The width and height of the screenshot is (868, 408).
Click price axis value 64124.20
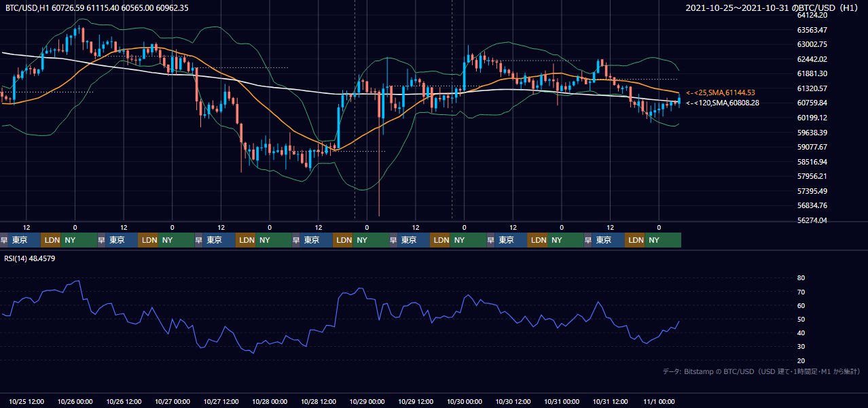(x=812, y=15)
